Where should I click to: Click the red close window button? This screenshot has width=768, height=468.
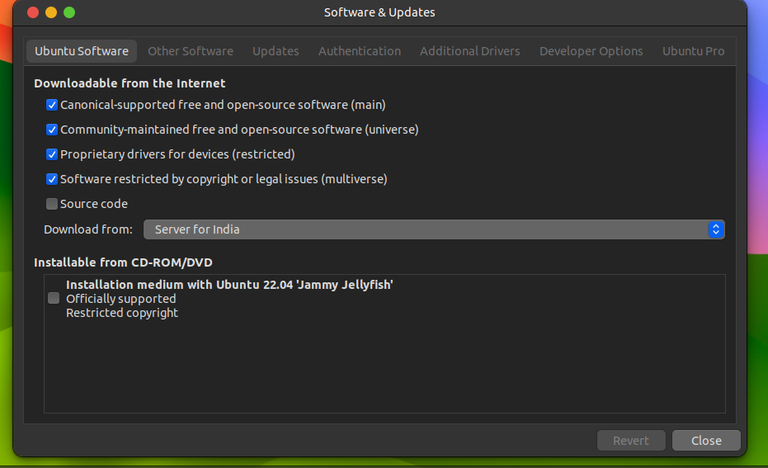pyautogui.click(x=31, y=13)
